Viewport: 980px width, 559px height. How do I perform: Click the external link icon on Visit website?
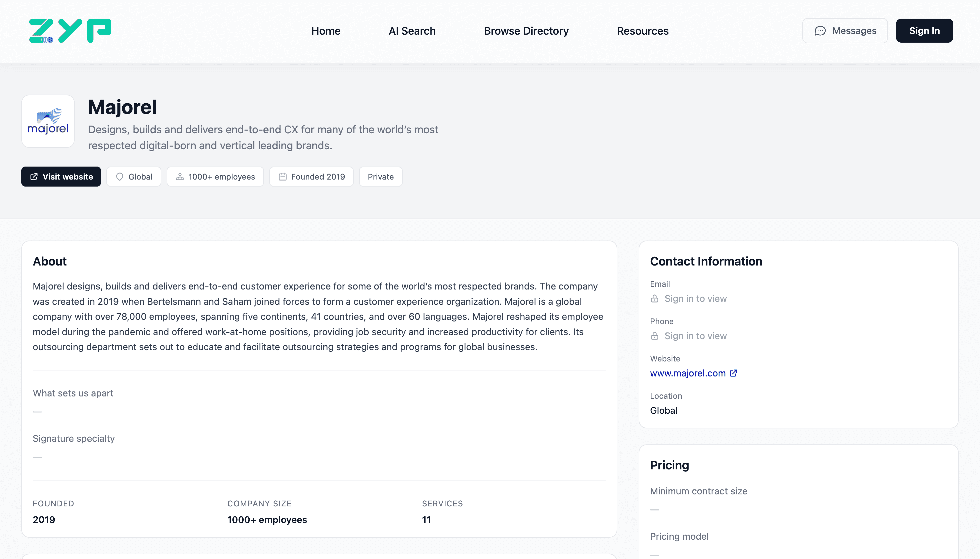tap(34, 177)
